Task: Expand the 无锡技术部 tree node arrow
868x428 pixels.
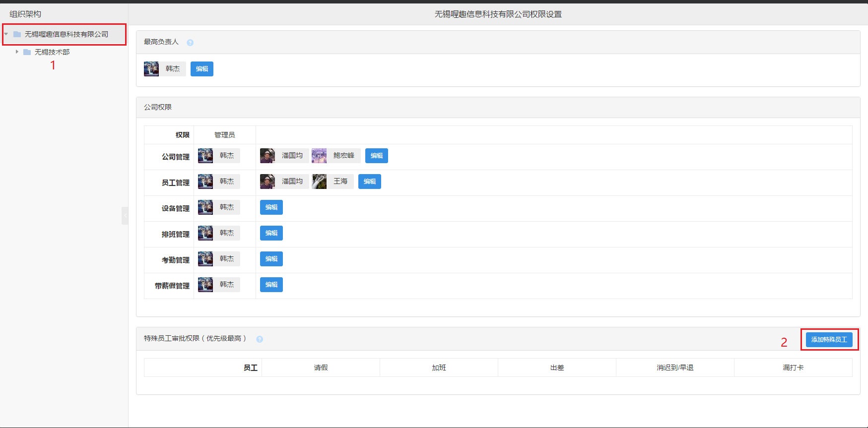Action: [x=17, y=52]
